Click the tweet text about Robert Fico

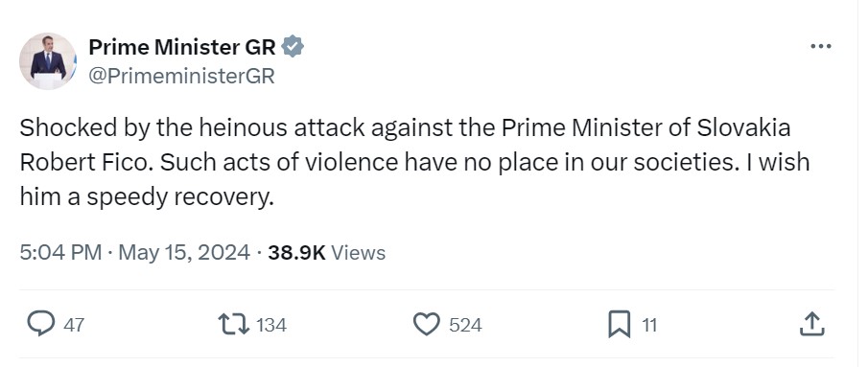(414, 163)
